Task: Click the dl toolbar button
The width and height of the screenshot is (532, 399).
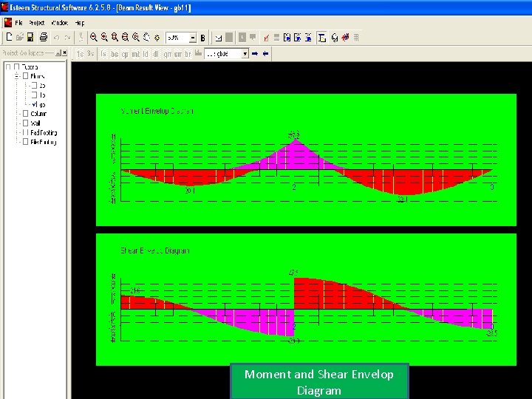Action: 156,54
